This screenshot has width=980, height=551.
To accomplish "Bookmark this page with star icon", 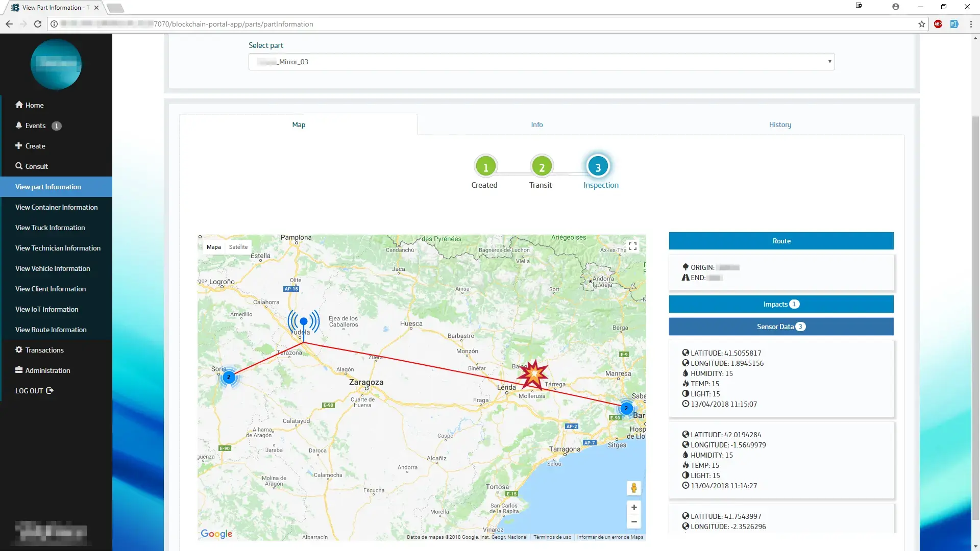I will [921, 24].
